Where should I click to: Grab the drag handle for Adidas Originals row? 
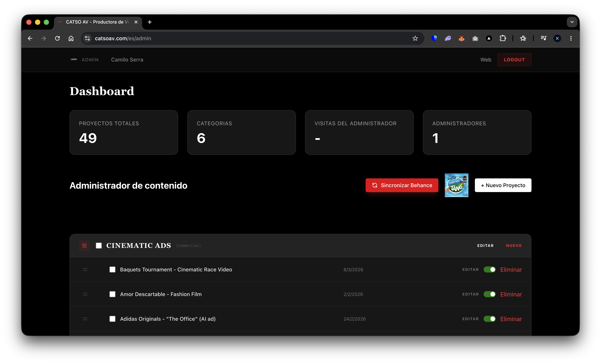pyautogui.click(x=85, y=319)
